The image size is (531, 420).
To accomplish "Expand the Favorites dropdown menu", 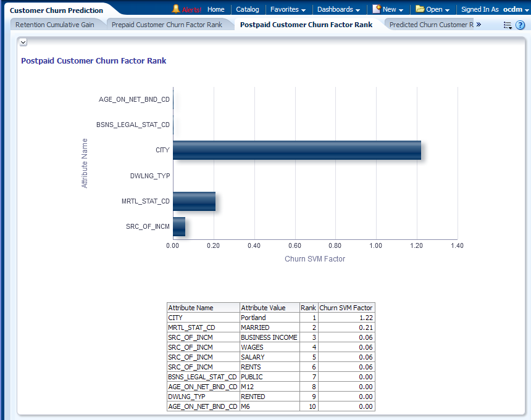I will coord(288,9).
